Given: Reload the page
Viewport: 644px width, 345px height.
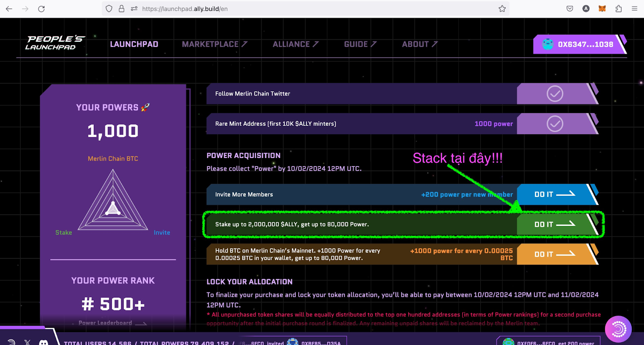Looking at the screenshot, I should (41, 8).
